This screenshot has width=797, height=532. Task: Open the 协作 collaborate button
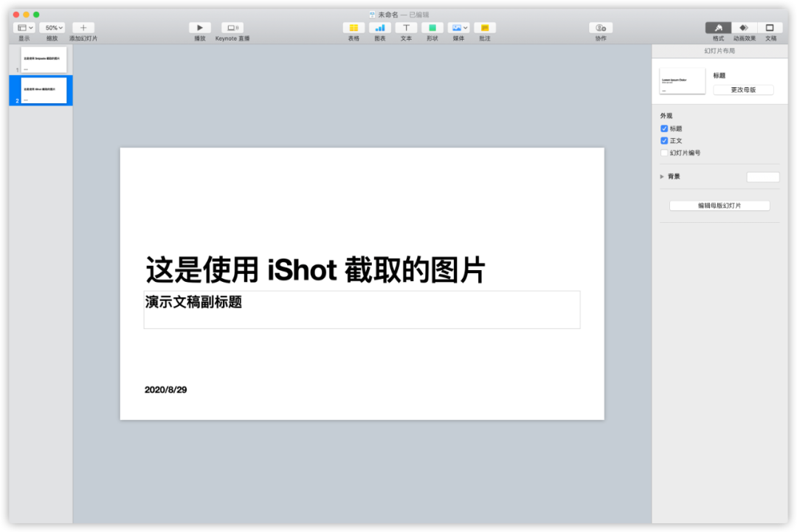601,28
